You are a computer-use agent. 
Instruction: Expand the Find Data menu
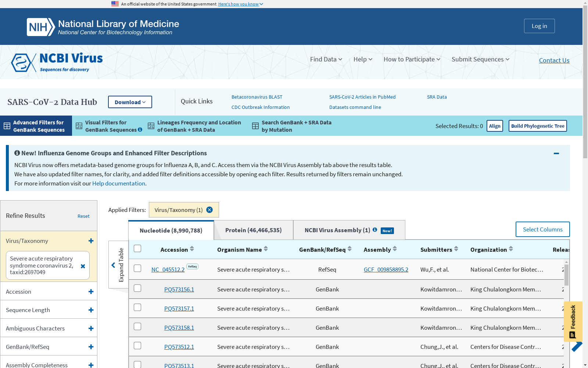[x=326, y=59]
